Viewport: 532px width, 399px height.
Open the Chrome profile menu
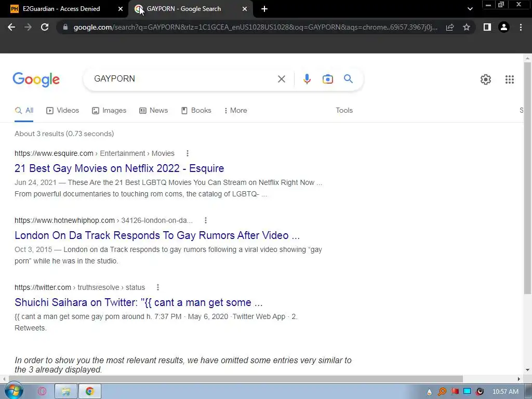[x=504, y=27]
